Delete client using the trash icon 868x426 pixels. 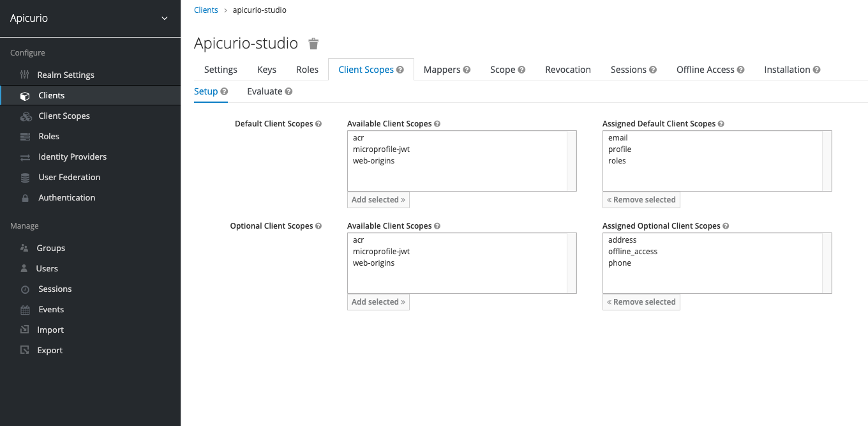point(313,43)
